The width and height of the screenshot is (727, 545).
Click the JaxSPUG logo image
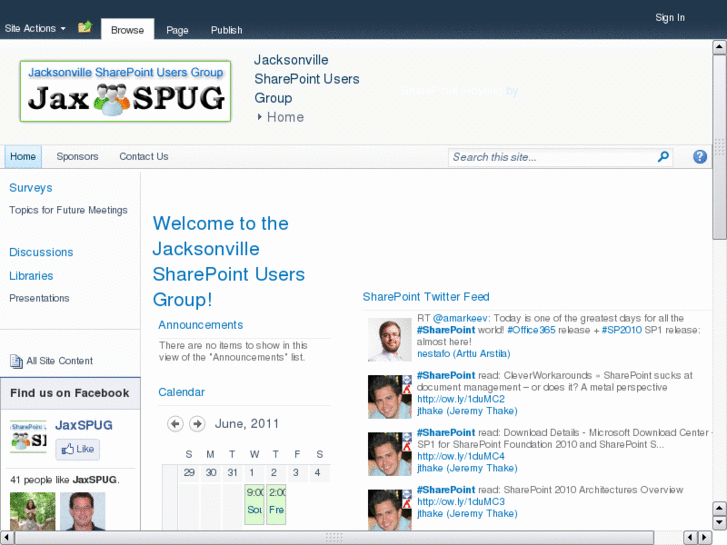click(x=125, y=91)
